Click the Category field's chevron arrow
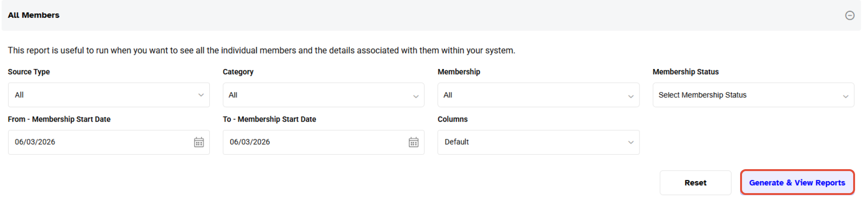868x207 pixels. coord(416,96)
